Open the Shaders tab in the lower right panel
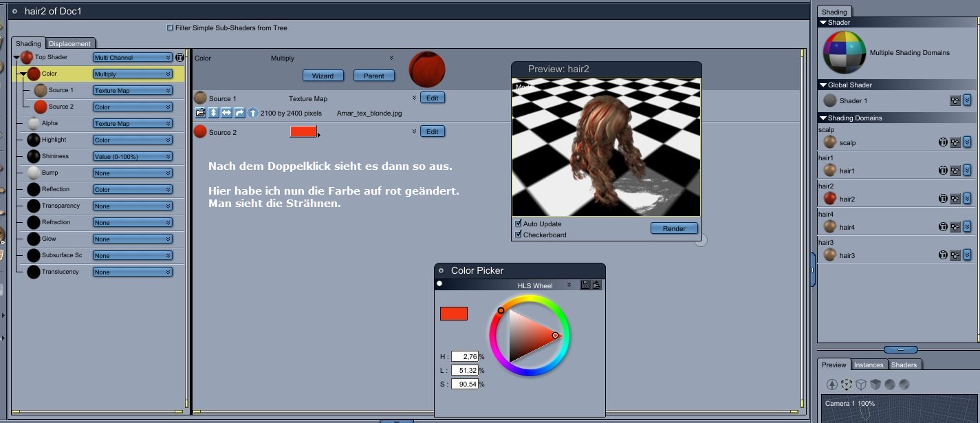980x423 pixels. pos(904,365)
